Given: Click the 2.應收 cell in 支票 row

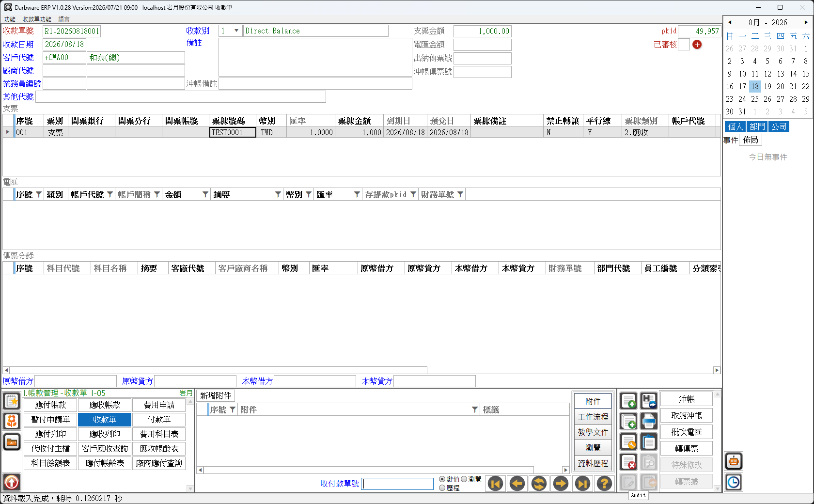Looking at the screenshot, I should [645, 132].
